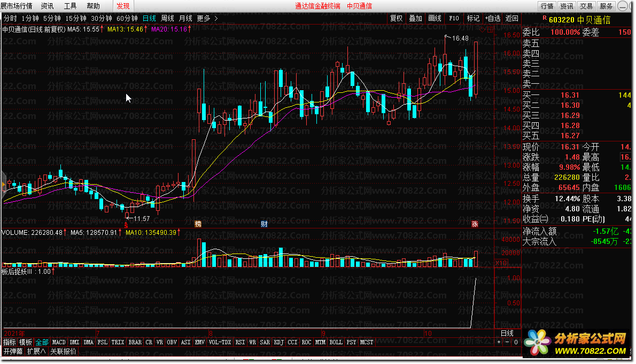Open the 帮助 menu
The image size is (636, 364).
click(94, 6)
